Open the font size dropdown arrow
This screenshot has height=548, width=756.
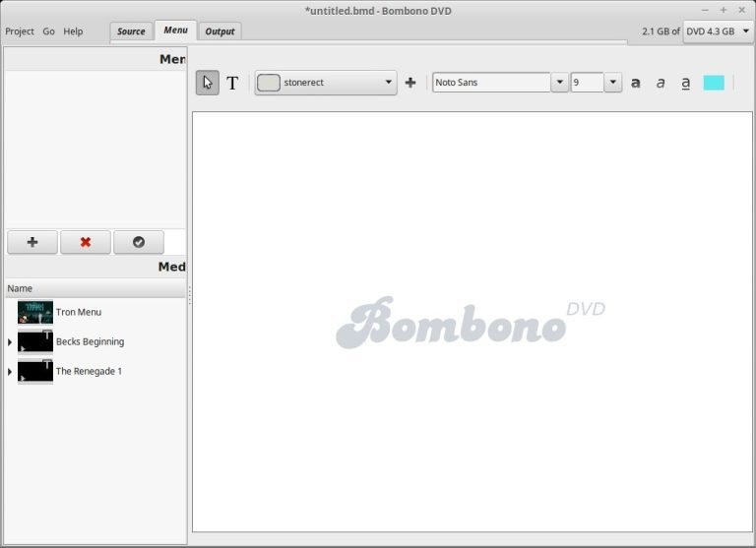(612, 83)
